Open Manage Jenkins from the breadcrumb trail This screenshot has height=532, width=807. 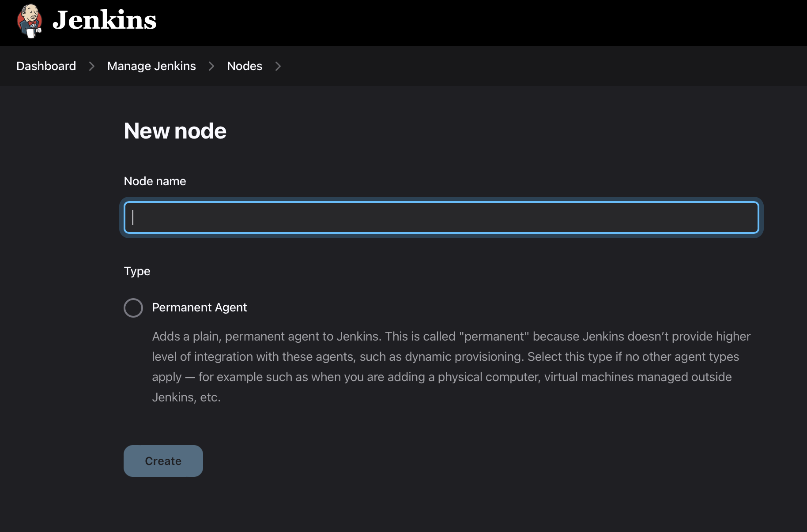coord(151,66)
